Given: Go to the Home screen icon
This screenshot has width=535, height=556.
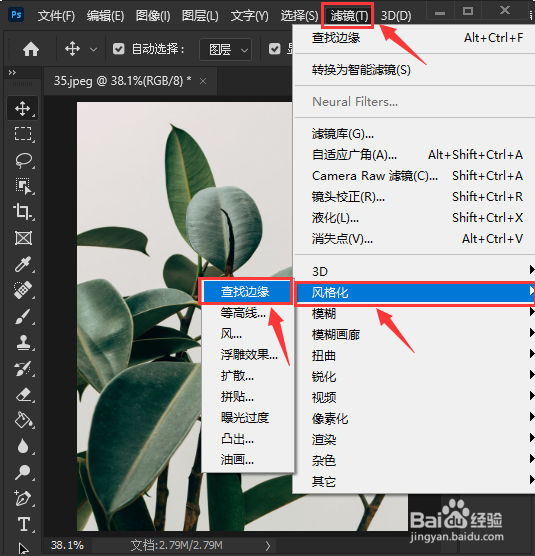Looking at the screenshot, I should pyautogui.click(x=31, y=49).
